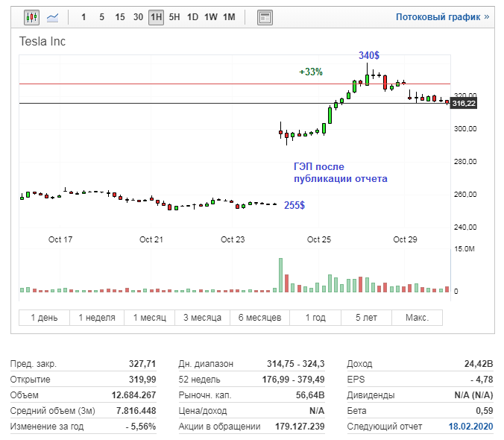Viewport: 504px width, 440px height.
Task: Click the Дивиденды value N/A (N/A)
Action: click(473, 395)
